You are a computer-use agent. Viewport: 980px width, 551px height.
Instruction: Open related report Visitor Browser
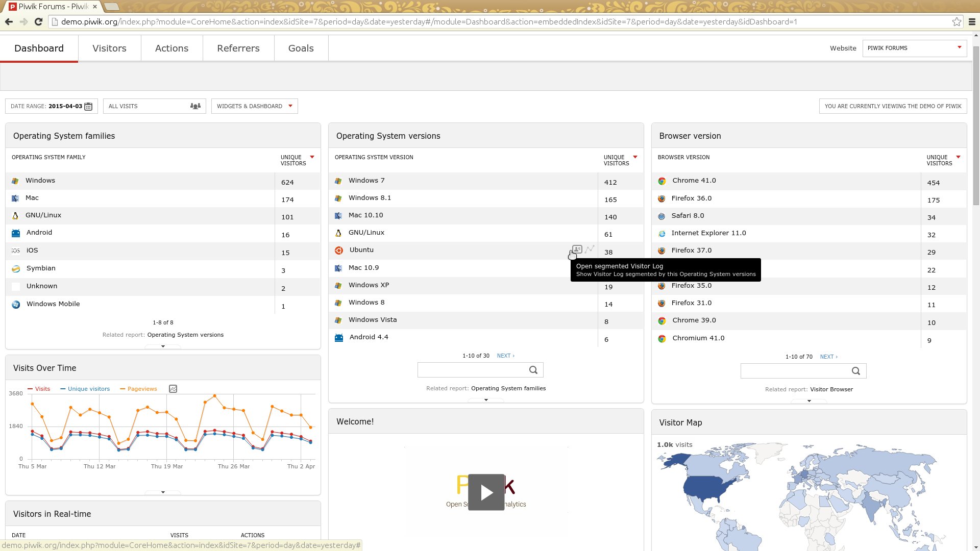[x=831, y=389]
